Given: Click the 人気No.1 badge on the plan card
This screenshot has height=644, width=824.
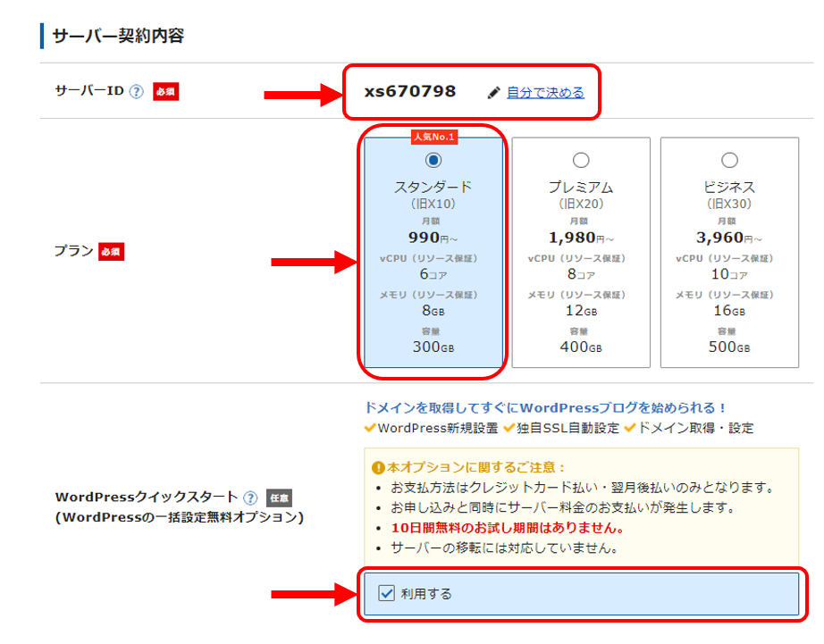Looking at the screenshot, I should [x=433, y=137].
